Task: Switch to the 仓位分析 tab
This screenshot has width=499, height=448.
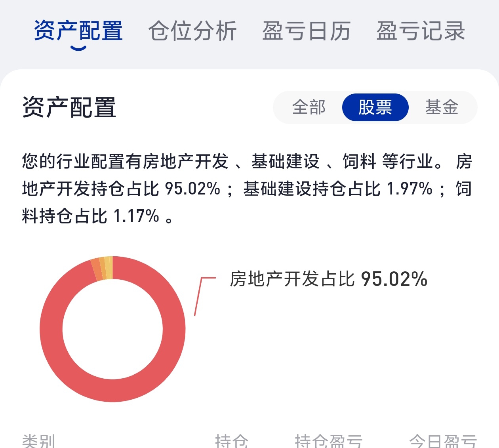Action: pos(192,31)
